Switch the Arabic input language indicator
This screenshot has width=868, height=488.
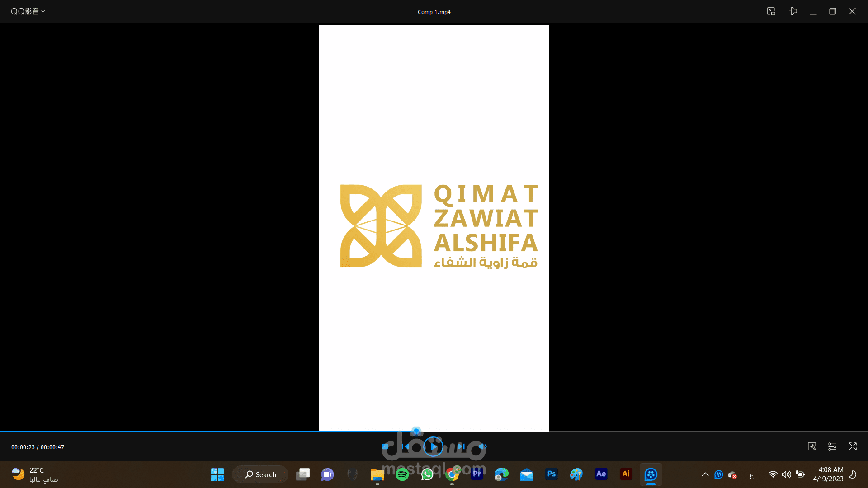point(751,475)
